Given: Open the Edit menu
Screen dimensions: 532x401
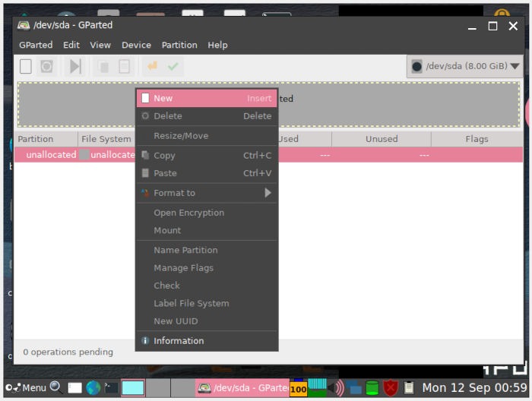Looking at the screenshot, I should (x=71, y=45).
